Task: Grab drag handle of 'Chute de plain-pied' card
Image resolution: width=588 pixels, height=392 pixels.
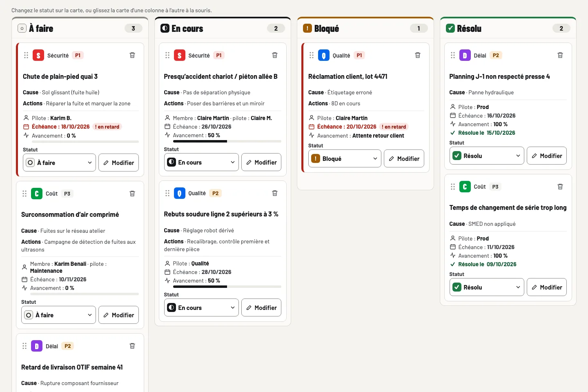Action: [x=26, y=55]
